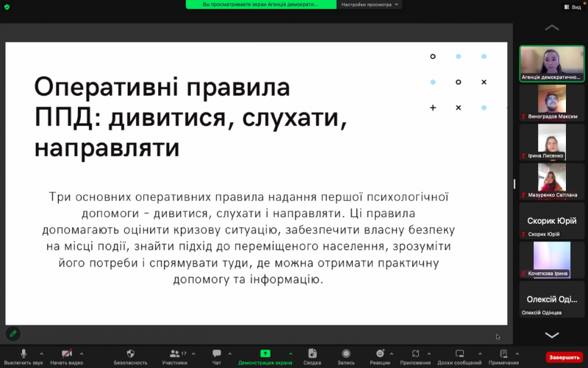Click the green Демонстрация экрана share icon
This screenshot has height=368, width=588.
click(265, 353)
